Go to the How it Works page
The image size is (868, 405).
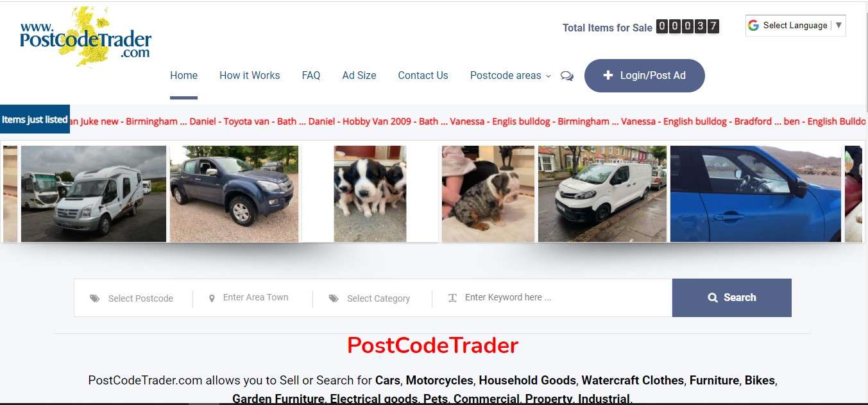pos(250,76)
